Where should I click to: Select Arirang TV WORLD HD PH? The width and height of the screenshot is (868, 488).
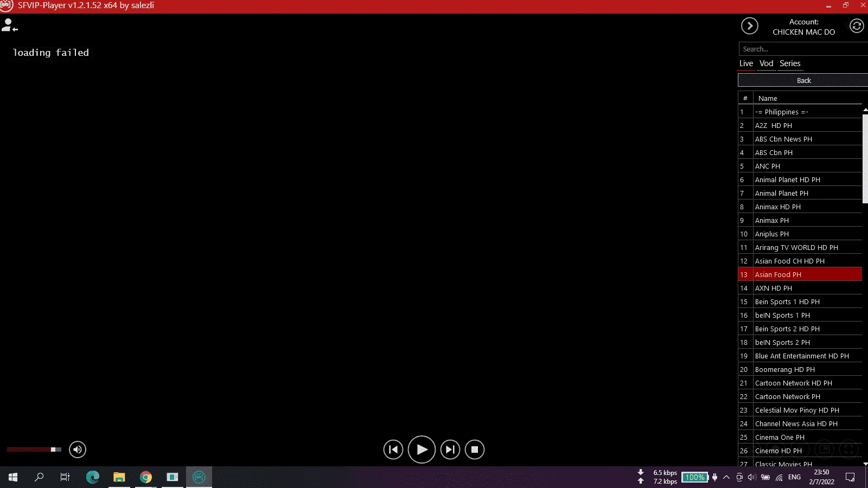[800, 247]
